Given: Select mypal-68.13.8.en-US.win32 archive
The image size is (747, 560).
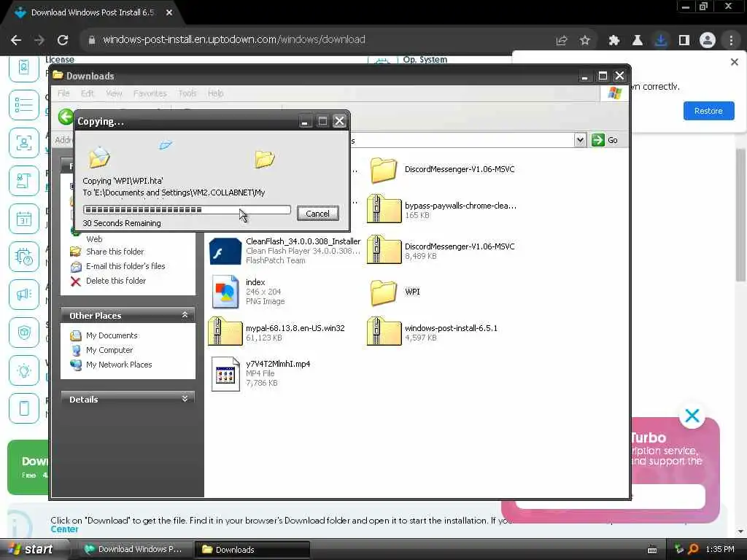Looking at the screenshot, I should 276,332.
